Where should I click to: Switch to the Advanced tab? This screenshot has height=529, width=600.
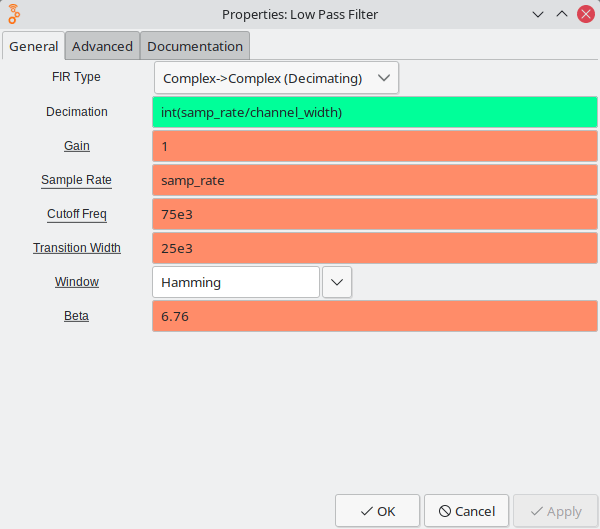pyautogui.click(x=102, y=46)
